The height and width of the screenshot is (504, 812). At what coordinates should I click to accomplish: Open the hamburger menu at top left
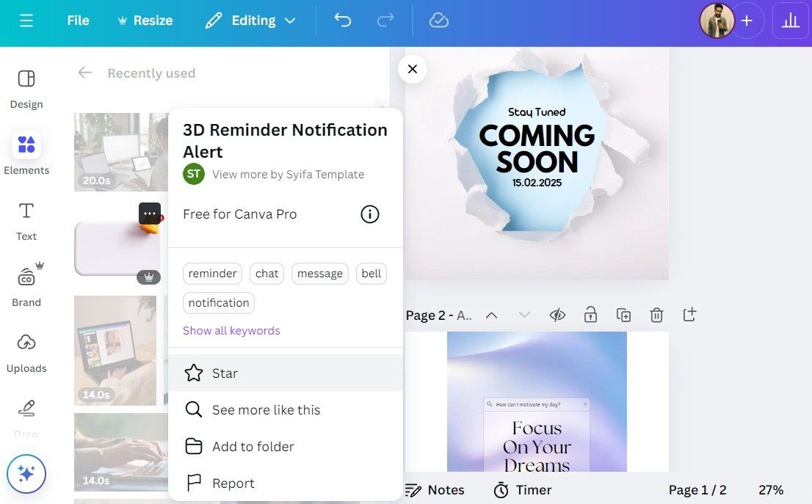pos(26,20)
